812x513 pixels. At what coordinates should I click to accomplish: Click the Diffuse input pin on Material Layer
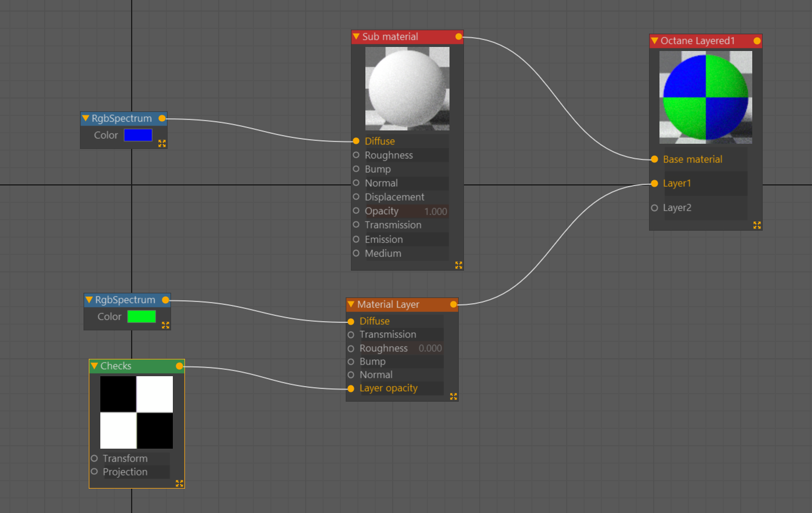[351, 321]
